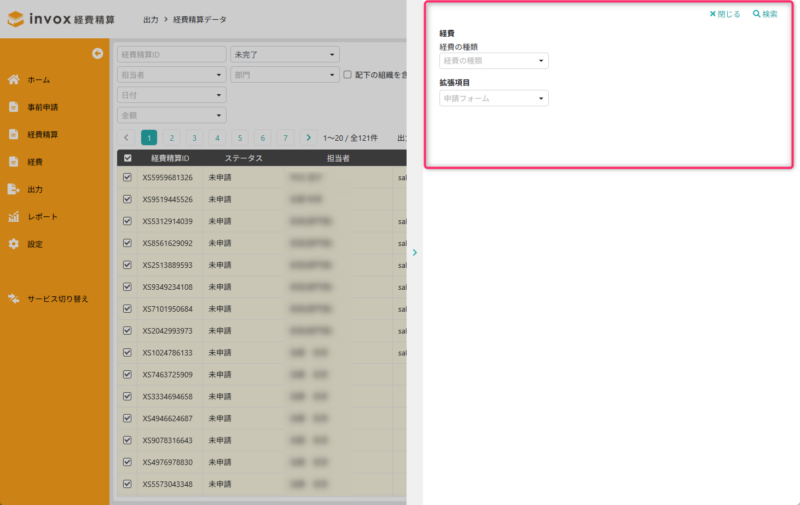This screenshot has height=505, width=800.
Task: Open the 金額 dropdown filter
Action: tap(171, 115)
